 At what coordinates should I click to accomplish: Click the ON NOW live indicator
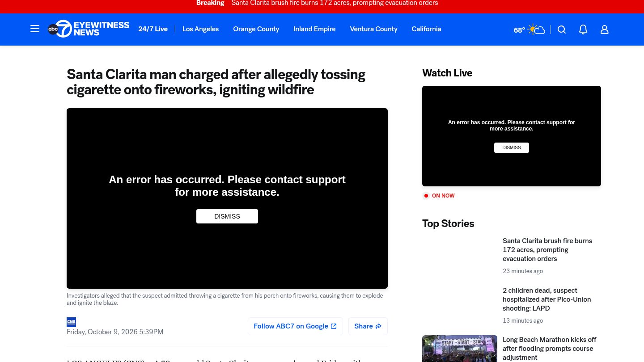pos(439,196)
